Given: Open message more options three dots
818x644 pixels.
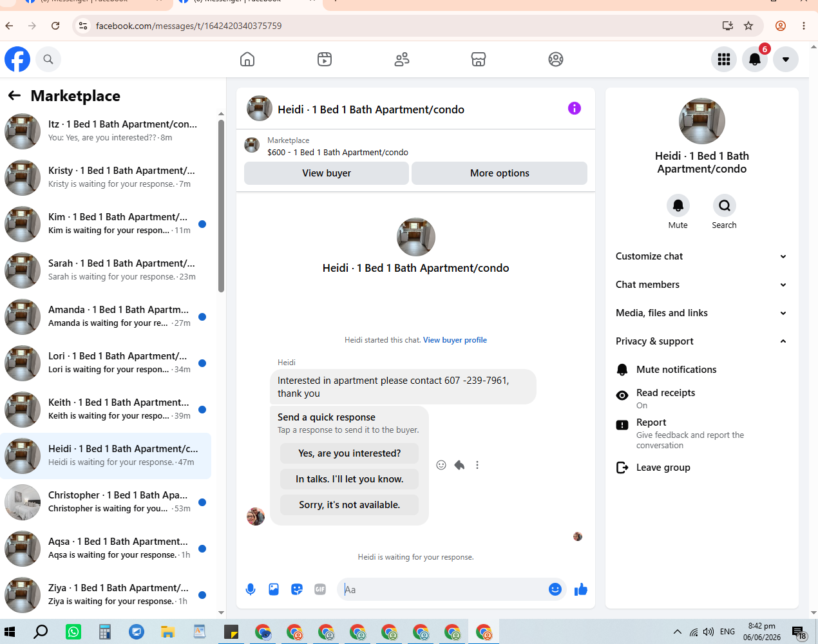Looking at the screenshot, I should (x=477, y=465).
